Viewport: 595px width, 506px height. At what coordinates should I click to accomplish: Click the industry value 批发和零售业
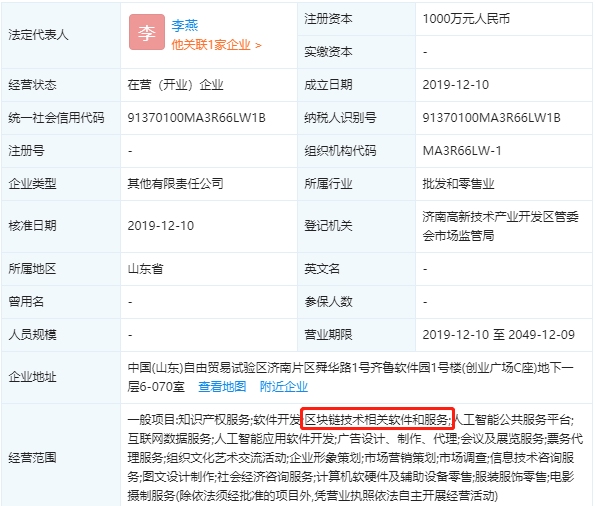458,184
